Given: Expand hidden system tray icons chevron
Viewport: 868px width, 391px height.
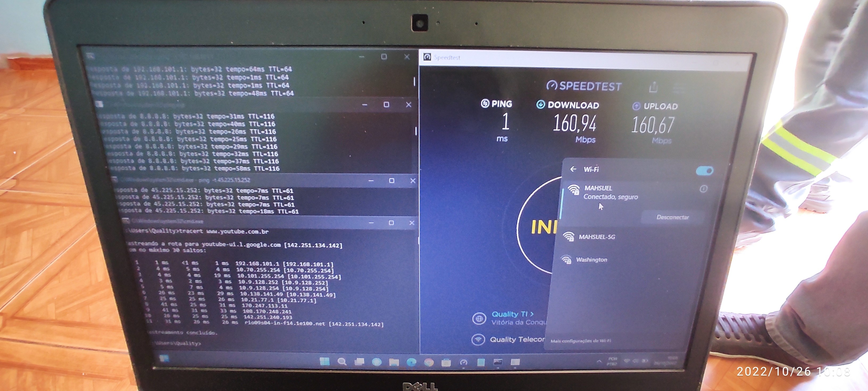Looking at the screenshot, I should (599, 361).
